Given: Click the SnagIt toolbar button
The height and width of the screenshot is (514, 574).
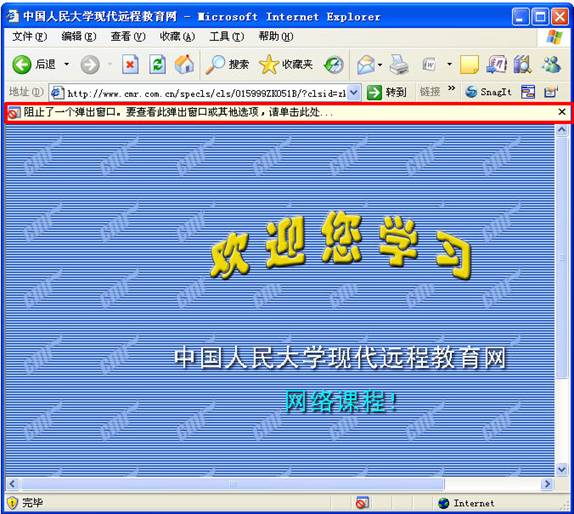Looking at the screenshot, I should (x=488, y=92).
